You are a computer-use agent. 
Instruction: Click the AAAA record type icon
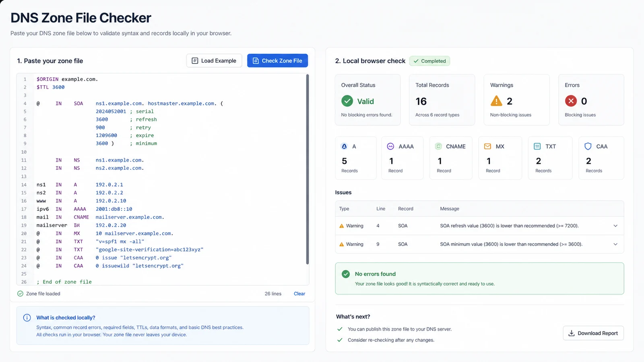pos(390,146)
